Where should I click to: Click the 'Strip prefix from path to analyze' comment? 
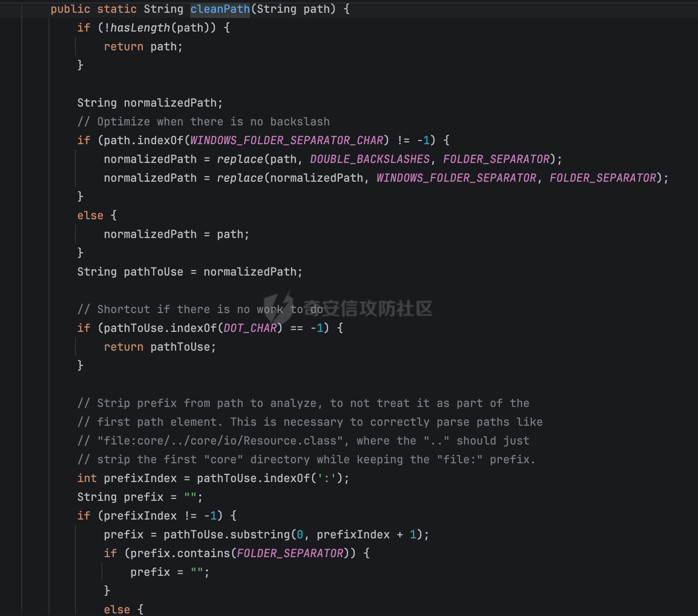(x=303, y=403)
